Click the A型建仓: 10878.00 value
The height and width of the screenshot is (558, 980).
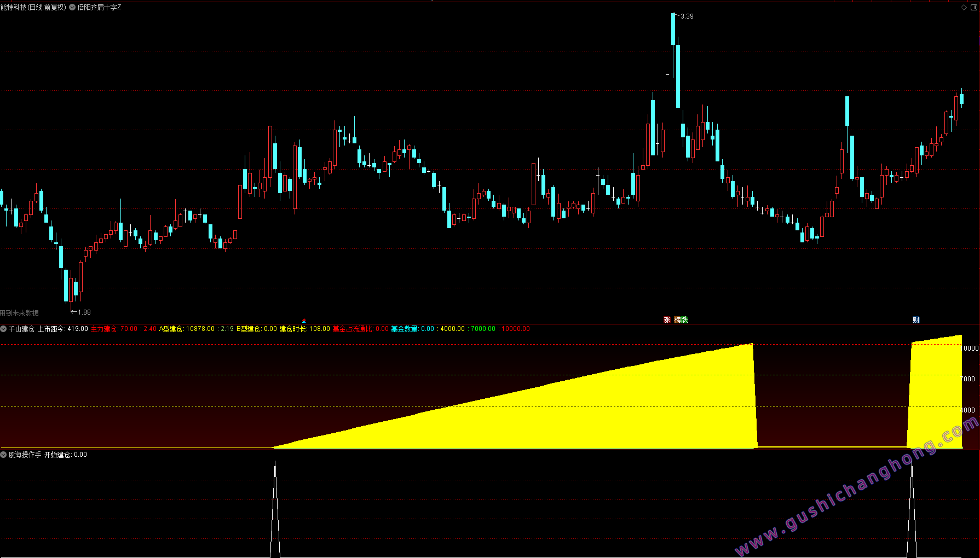[187, 329]
